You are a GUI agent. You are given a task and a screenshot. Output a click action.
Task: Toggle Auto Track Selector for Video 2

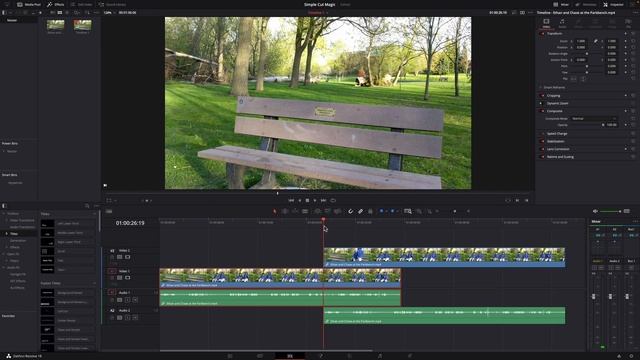click(x=120, y=257)
